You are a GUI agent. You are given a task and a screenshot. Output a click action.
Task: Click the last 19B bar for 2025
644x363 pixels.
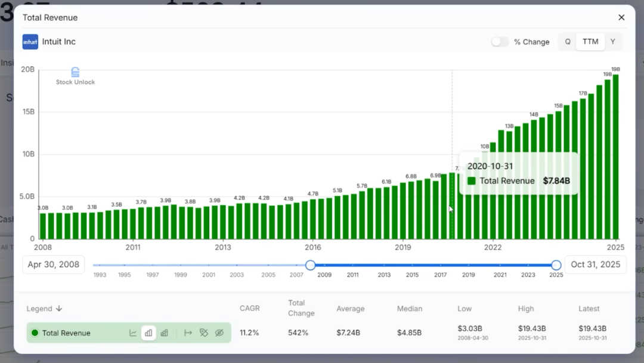(615, 156)
